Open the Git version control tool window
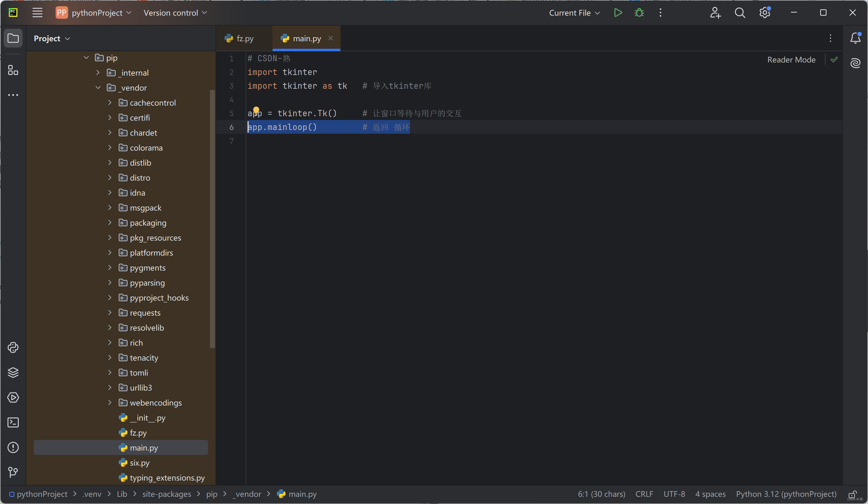This screenshot has width=868, height=504. 13,472
